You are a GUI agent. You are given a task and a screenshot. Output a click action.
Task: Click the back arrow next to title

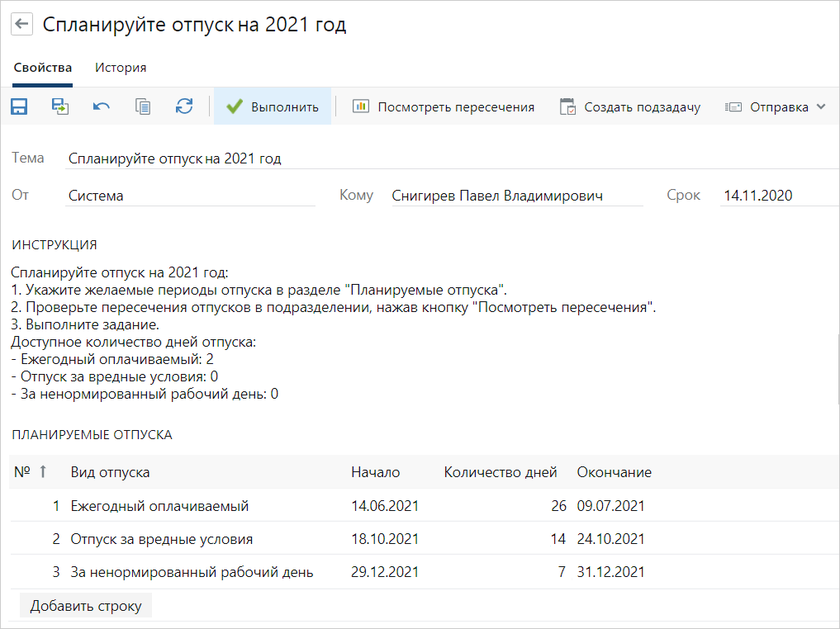tap(21, 25)
